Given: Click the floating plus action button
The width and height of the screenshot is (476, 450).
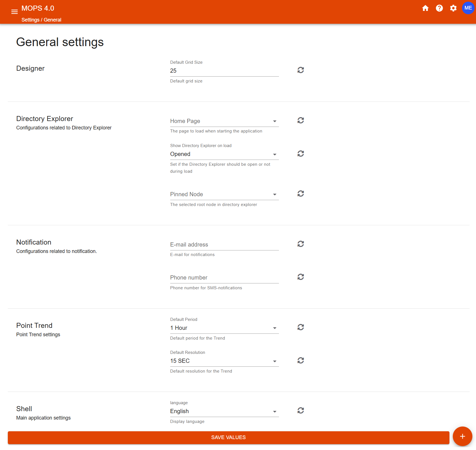Looking at the screenshot, I should pyautogui.click(x=462, y=436).
